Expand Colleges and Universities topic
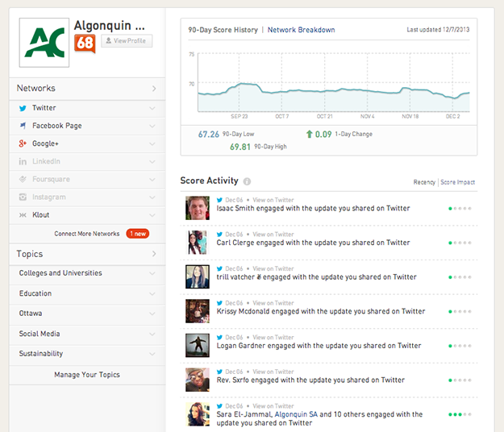The height and width of the screenshot is (432, 504). point(152,273)
